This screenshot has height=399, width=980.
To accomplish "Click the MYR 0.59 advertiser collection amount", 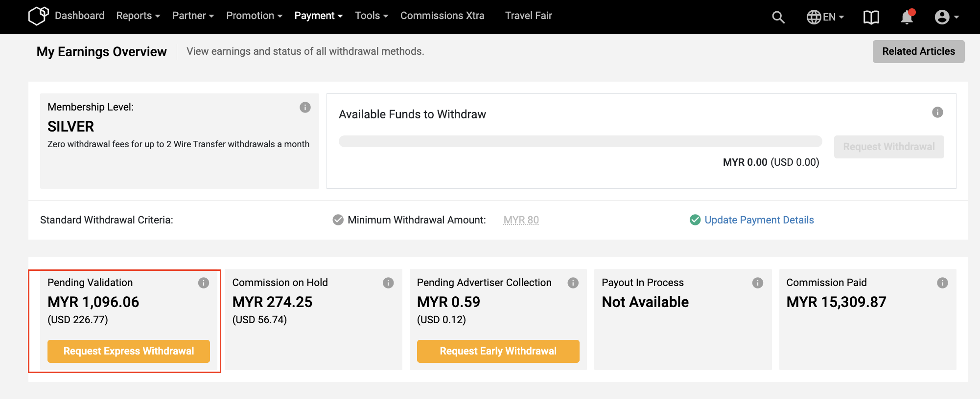I will click(448, 302).
